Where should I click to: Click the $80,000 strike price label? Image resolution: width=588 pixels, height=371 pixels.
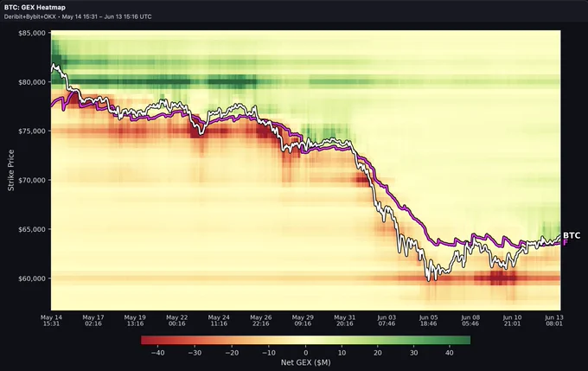coord(32,82)
